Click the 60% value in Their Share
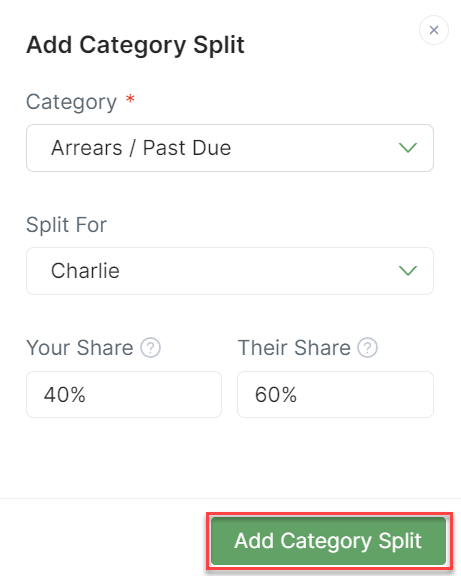This screenshot has height=576, width=461. [x=276, y=395]
